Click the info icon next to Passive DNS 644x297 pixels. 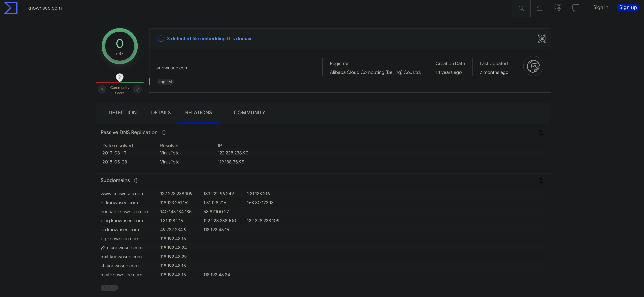[164, 133]
